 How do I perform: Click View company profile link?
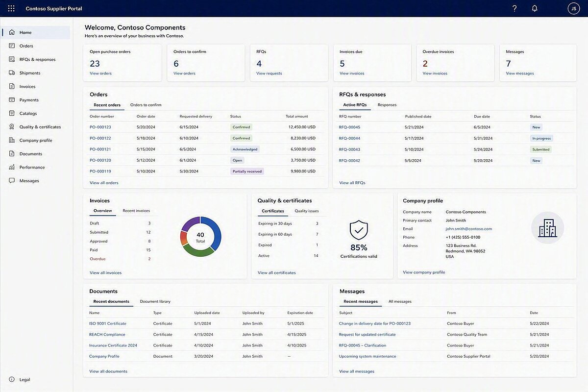[424, 272]
